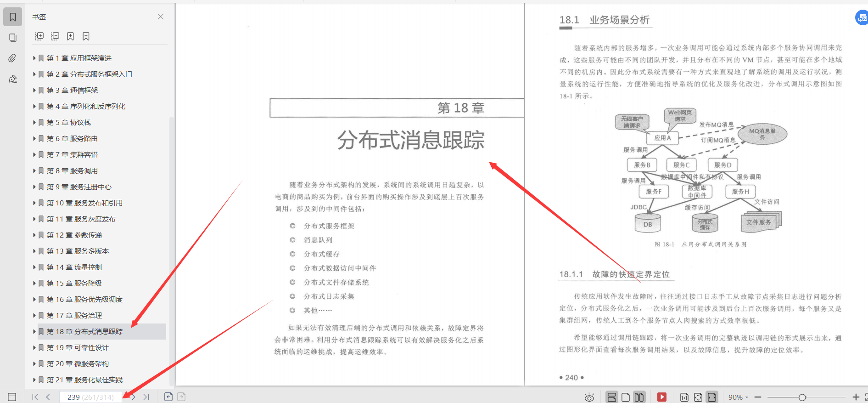Click the page number input field
868x403 pixels.
[90, 397]
